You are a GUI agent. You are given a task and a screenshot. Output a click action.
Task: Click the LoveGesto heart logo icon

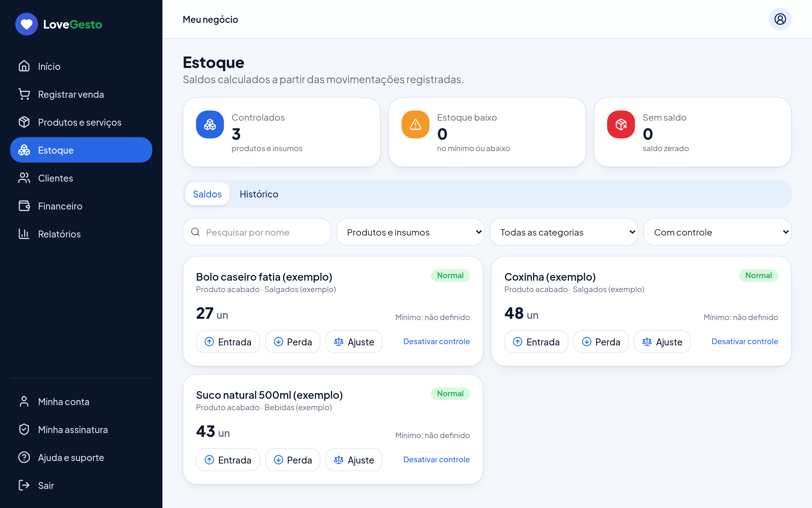(27, 24)
